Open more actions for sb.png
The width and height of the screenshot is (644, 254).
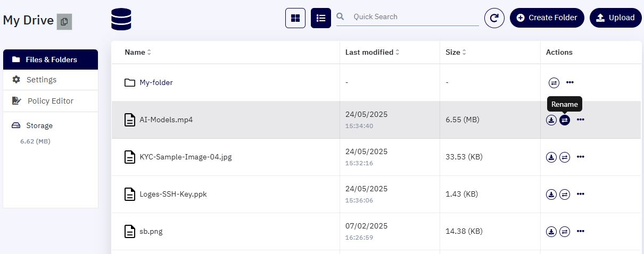[581, 232]
